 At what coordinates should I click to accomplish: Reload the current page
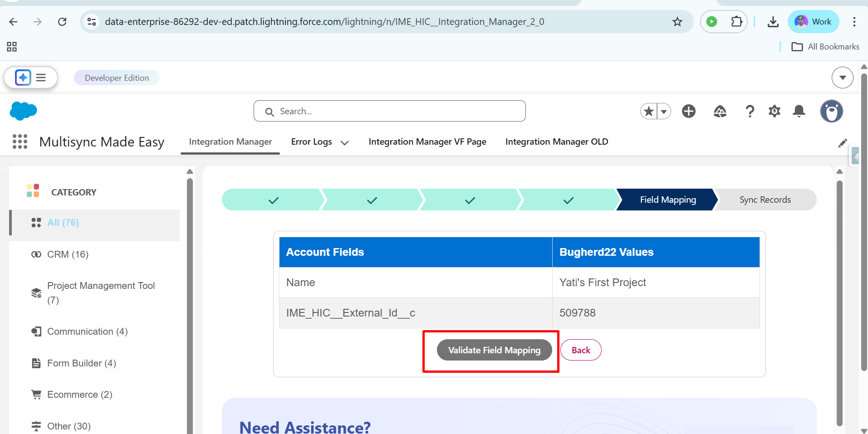(x=62, y=22)
